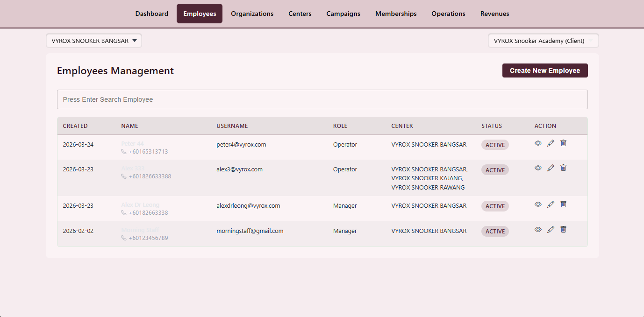The image size is (644, 317).
Task: Click the NAME column header
Action: pos(130,126)
